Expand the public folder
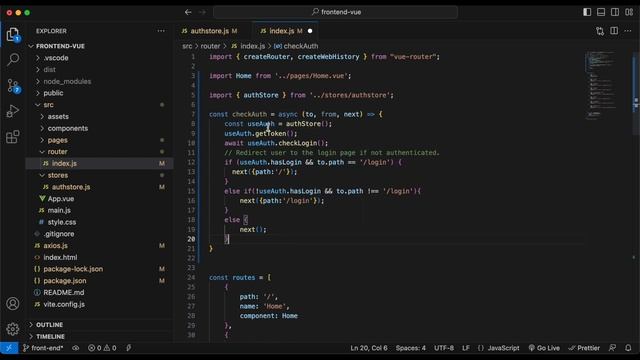 (x=53, y=93)
